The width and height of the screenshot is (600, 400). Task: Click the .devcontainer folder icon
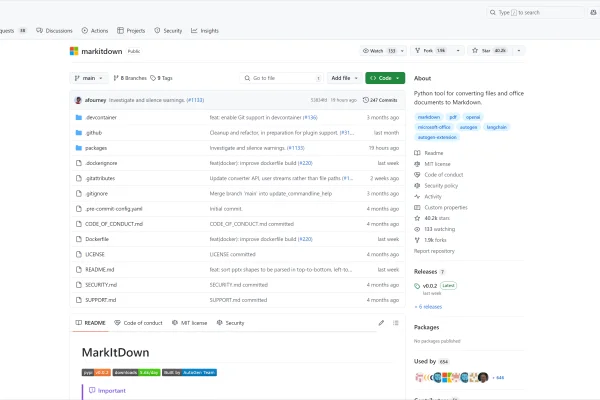tap(79, 118)
